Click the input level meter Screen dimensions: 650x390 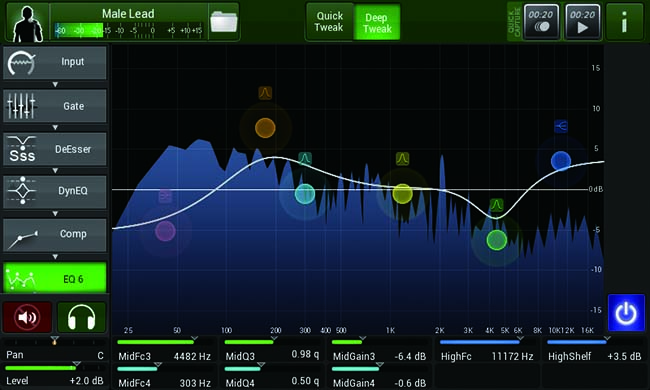pos(129,31)
